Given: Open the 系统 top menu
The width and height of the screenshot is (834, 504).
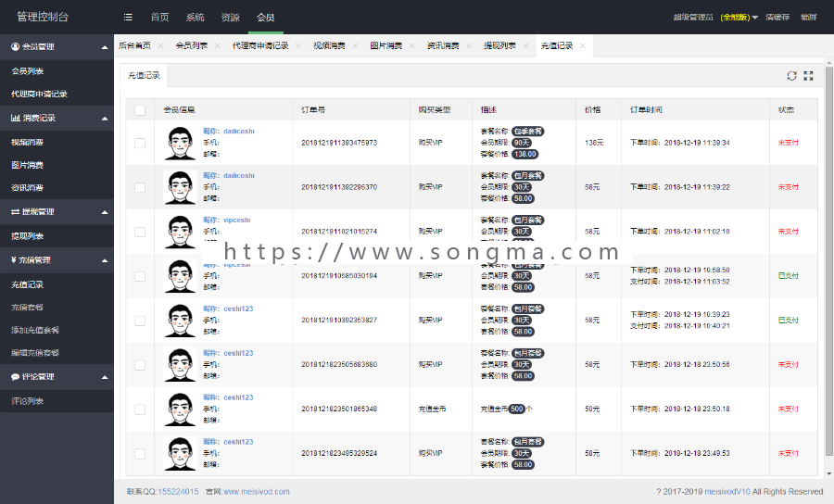Looking at the screenshot, I should click(196, 17).
